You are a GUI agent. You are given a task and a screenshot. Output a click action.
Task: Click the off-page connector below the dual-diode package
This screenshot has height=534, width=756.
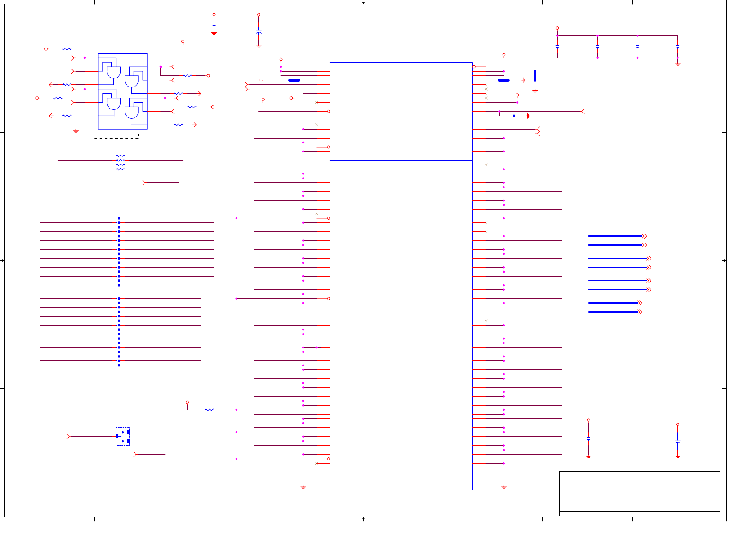pos(135,454)
